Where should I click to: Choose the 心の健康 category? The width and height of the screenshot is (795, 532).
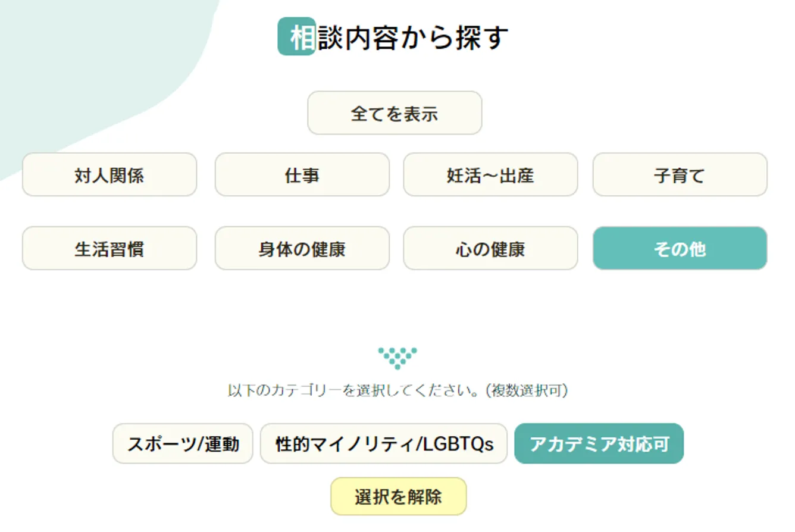coord(491,248)
